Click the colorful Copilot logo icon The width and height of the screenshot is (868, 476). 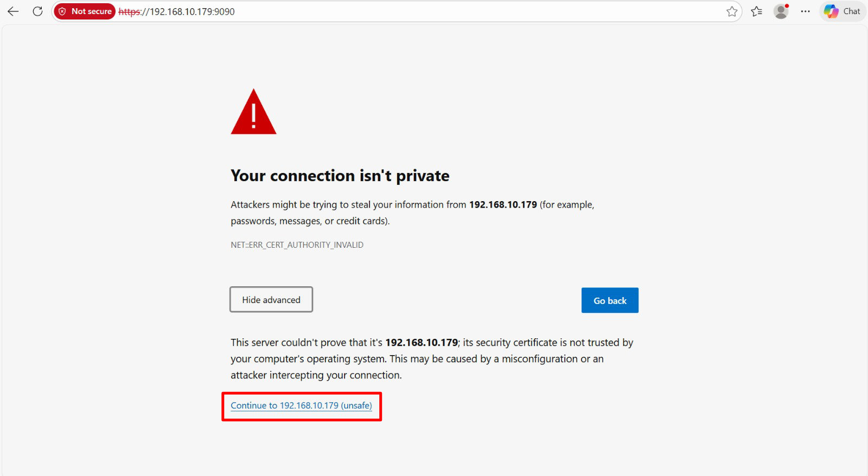point(831,11)
